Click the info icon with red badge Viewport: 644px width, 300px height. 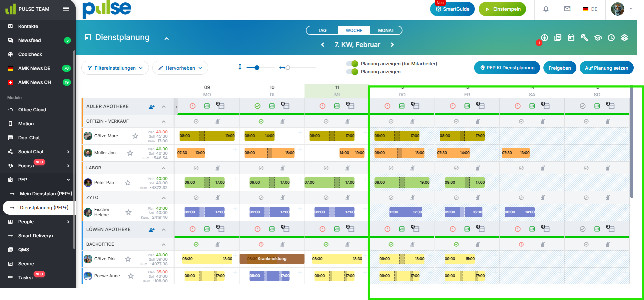[544, 38]
